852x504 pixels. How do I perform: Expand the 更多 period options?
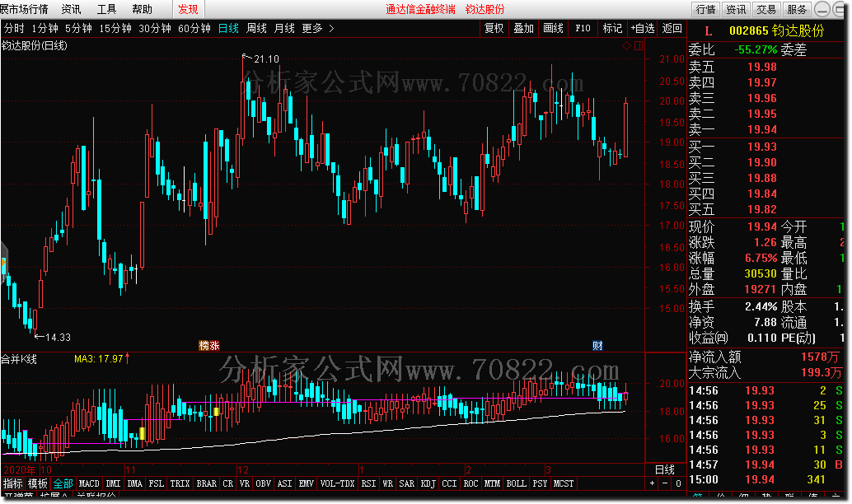(318, 28)
